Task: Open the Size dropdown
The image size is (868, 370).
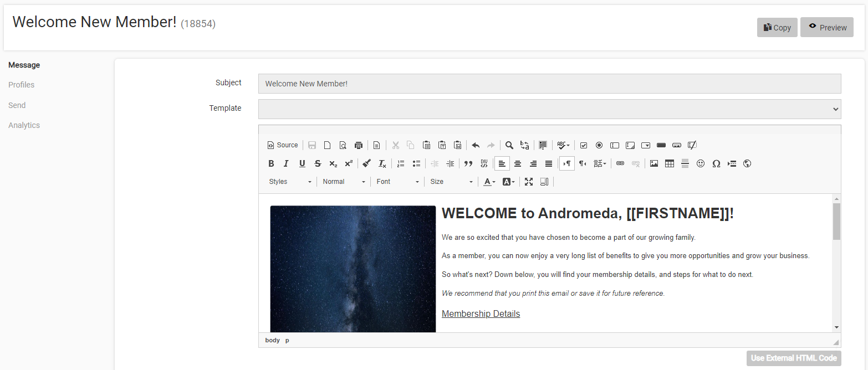Action: [x=451, y=182]
